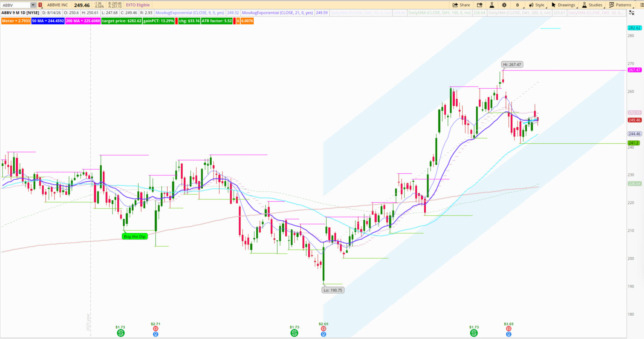Click the blue lightbulb icon under $2.65
Image resolution: width=644 pixels, height=339 pixels.
point(323,334)
